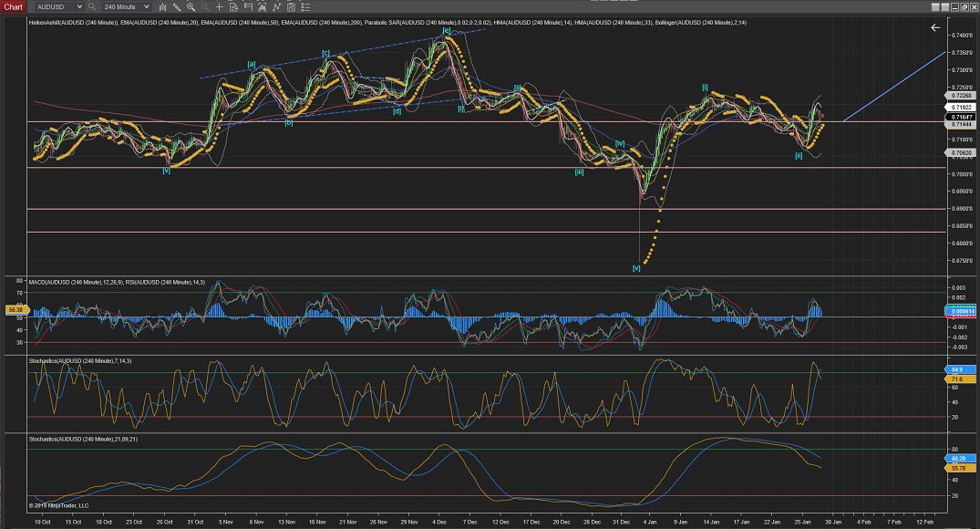
Task: Activate the crosshair cursor icon
Action: point(220,7)
